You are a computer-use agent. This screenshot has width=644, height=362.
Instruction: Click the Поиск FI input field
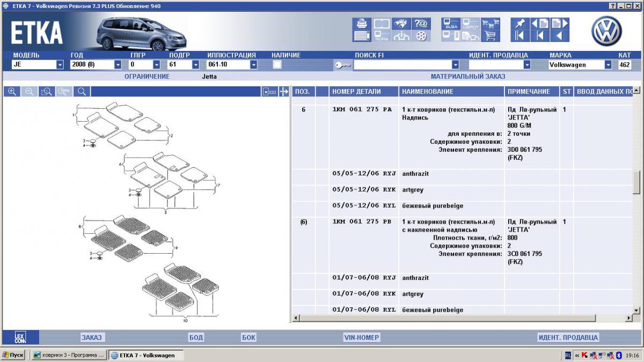pyautogui.click(x=402, y=65)
